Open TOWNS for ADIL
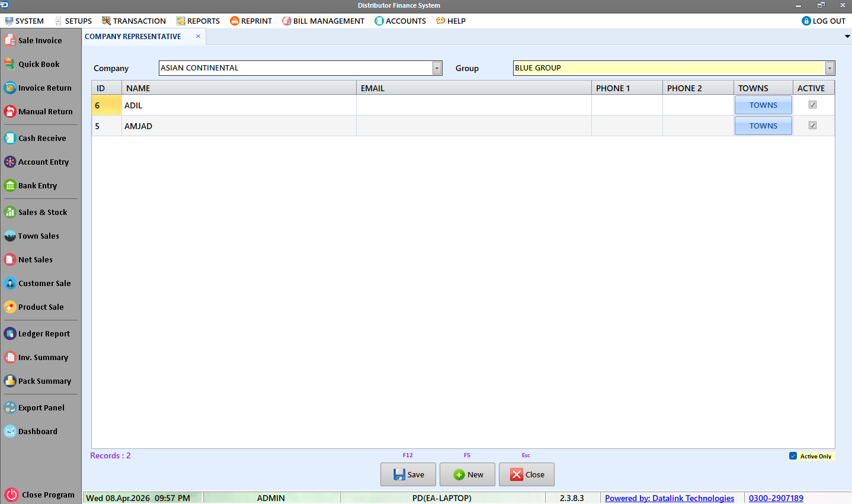Image resolution: width=852 pixels, height=504 pixels. (763, 105)
